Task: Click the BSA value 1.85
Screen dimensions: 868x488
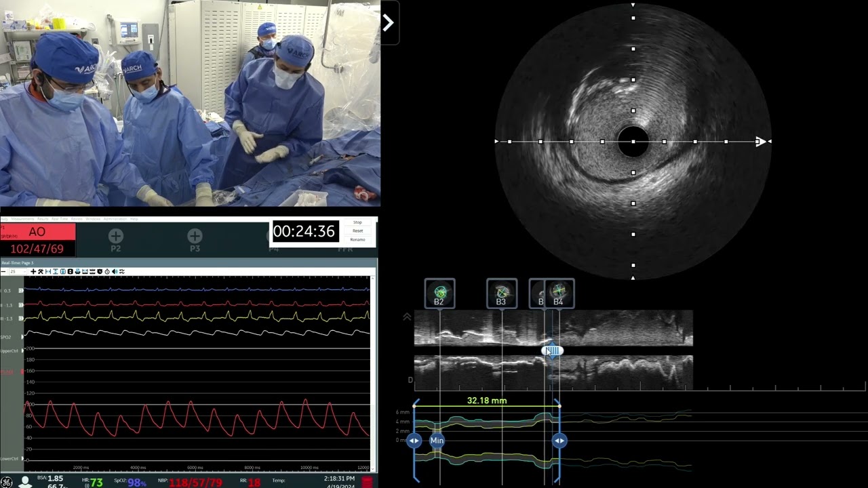Action: pyautogui.click(x=56, y=479)
